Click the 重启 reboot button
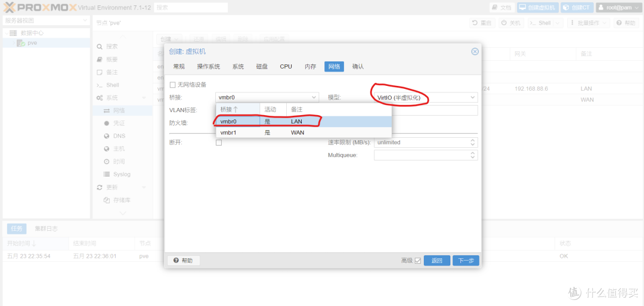 (x=482, y=23)
